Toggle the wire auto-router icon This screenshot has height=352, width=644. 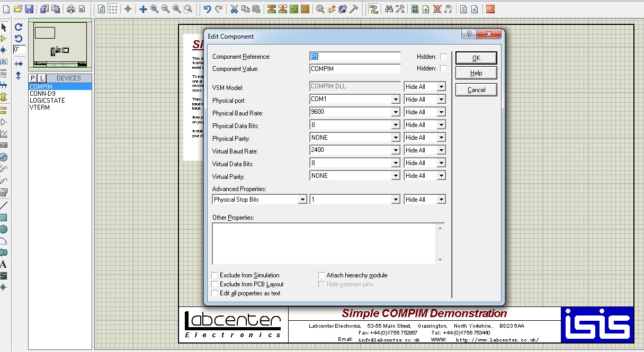click(x=374, y=9)
